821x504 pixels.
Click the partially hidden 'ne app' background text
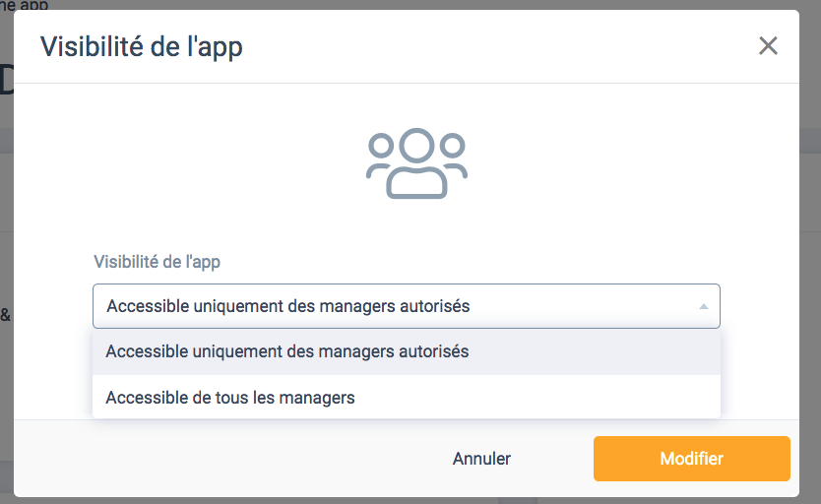24,5
